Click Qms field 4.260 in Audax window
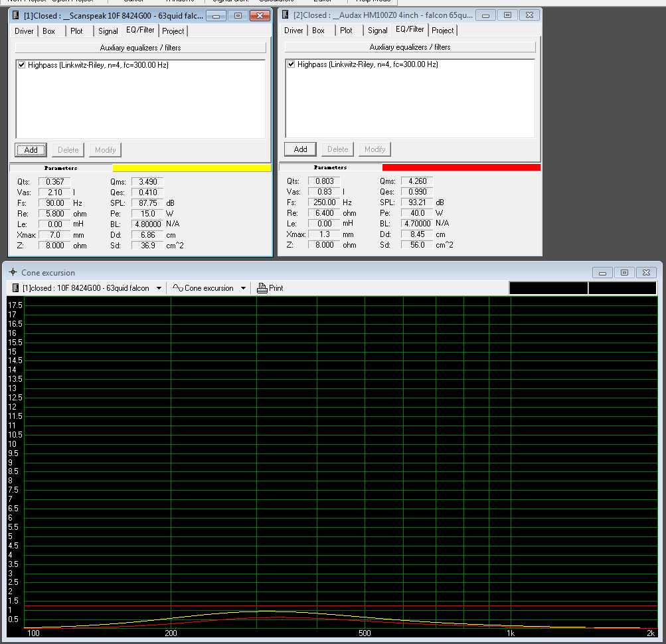 pos(417,181)
